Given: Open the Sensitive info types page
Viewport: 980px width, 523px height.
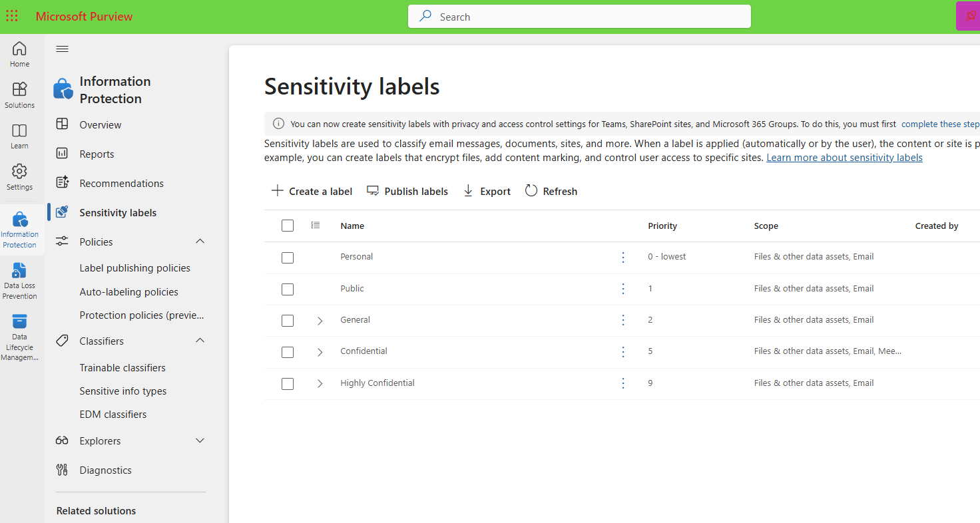Looking at the screenshot, I should 122,391.
